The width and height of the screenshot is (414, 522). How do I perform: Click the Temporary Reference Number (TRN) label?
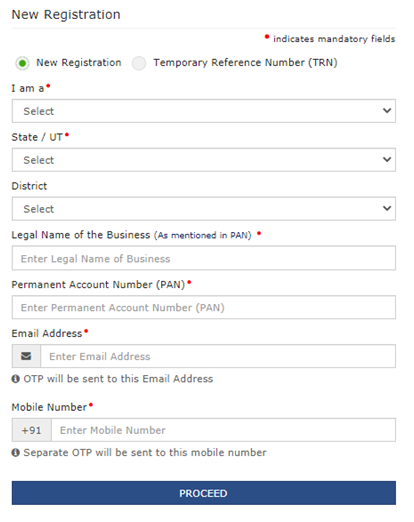point(245,63)
